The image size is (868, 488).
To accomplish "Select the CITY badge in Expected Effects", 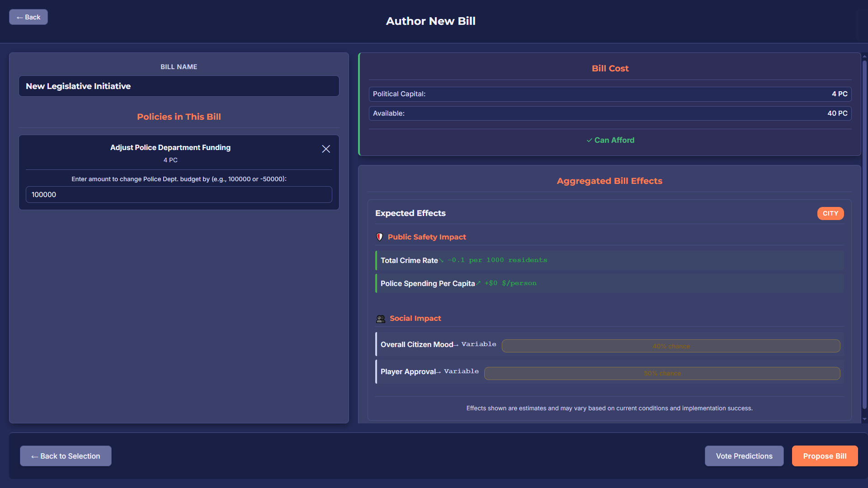I will tap(830, 213).
